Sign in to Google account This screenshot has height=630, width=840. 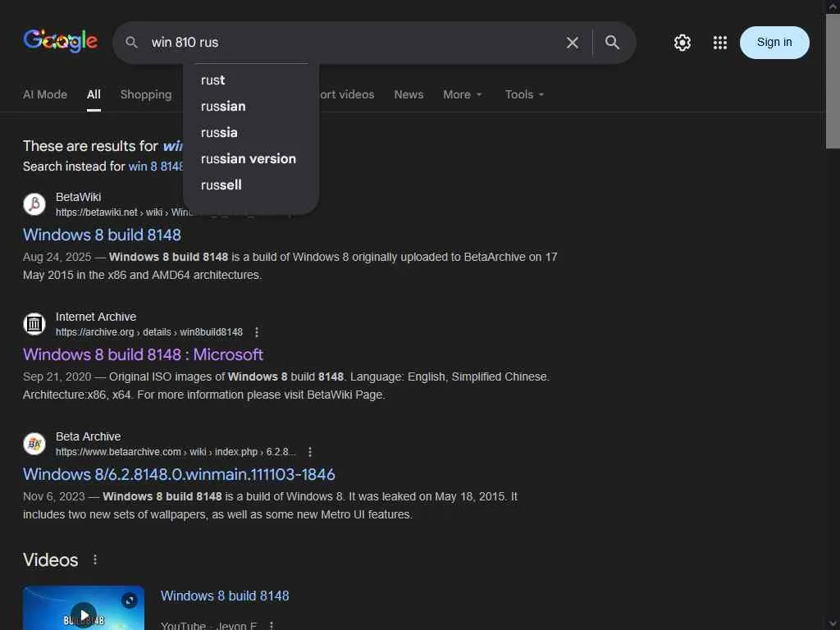(774, 43)
